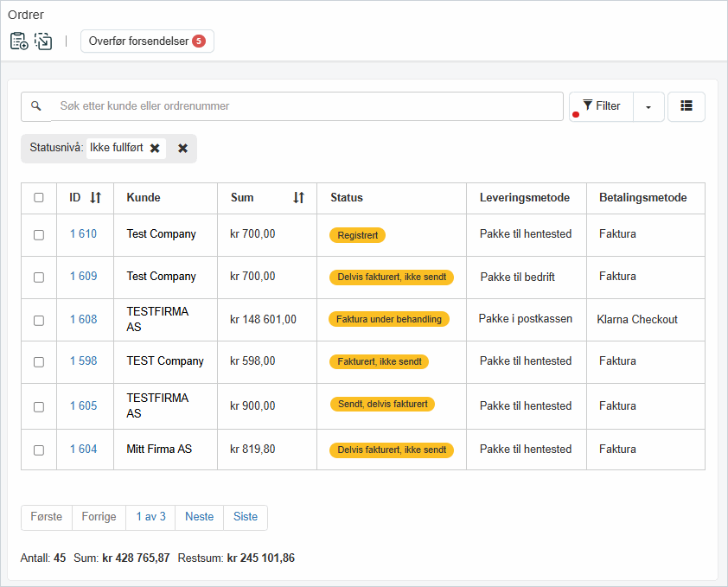This screenshot has width=728, height=587.
Task: Click the import orders icon
Action: tap(43, 41)
